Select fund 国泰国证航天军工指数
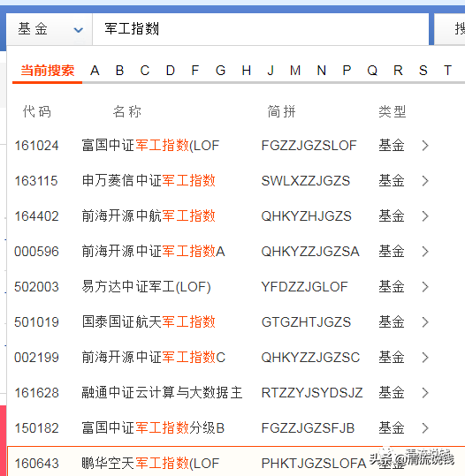 pos(149,322)
